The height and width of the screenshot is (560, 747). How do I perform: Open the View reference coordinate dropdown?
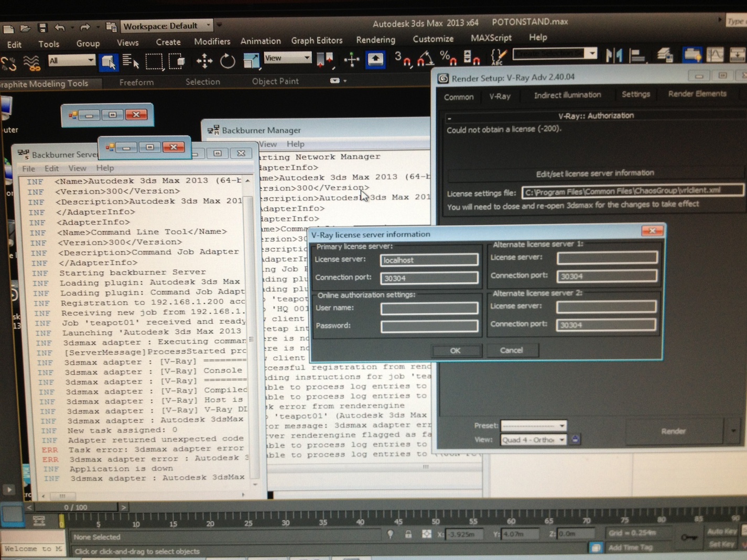287,58
